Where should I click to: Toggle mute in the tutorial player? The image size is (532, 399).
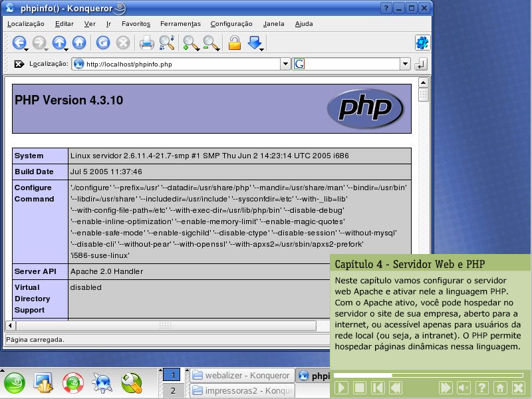464,388
